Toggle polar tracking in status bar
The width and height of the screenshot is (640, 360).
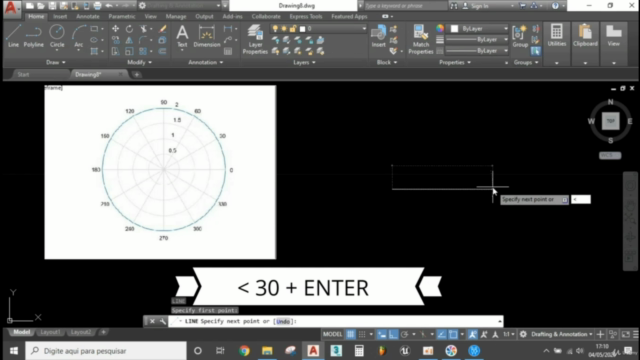pos(404,334)
